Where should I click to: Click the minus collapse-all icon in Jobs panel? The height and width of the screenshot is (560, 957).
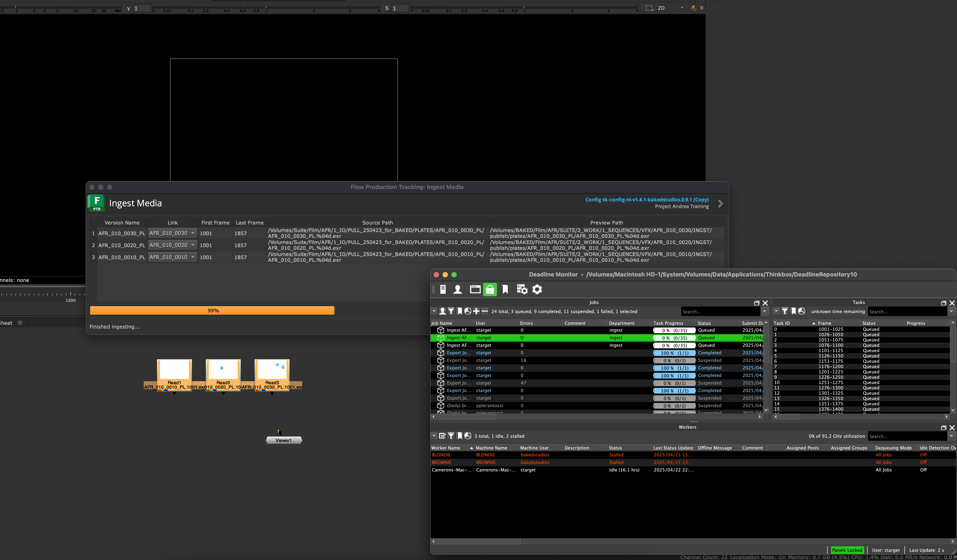tap(484, 311)
